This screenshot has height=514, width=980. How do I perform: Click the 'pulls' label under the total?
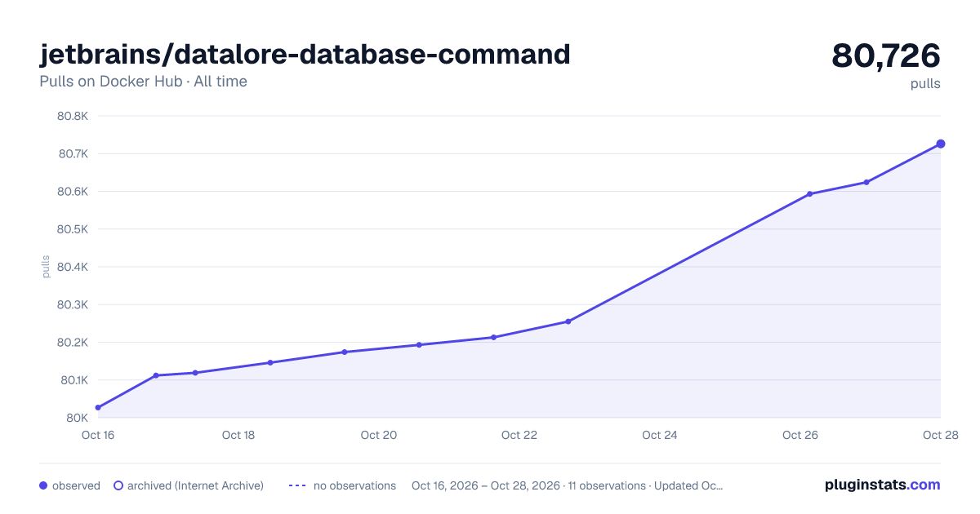click(925, 83)
